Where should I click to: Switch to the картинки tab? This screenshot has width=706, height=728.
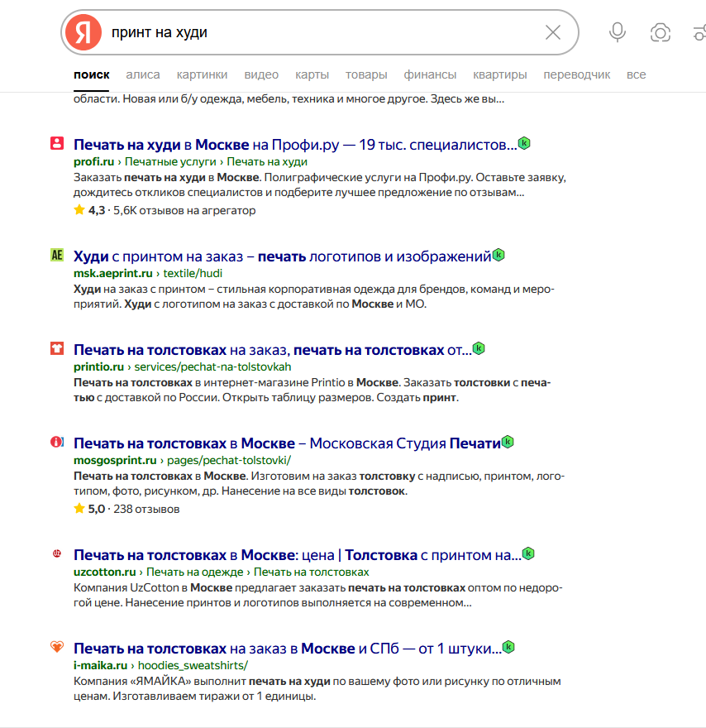click(202, 74)
